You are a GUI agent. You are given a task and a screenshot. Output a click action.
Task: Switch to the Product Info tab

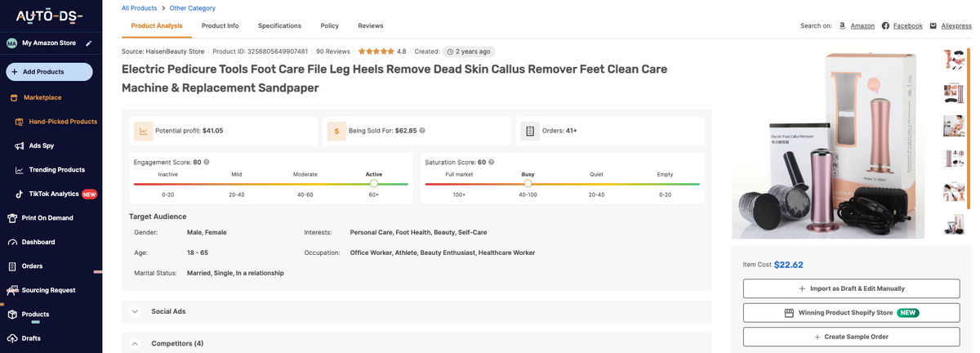pos(220,25)
